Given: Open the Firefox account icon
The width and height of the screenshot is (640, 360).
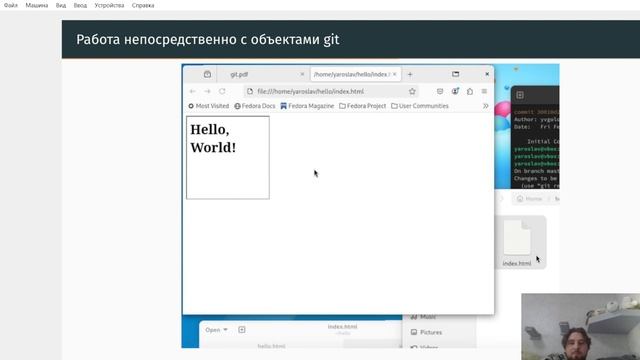Looking at the screenshot, I should coord(455,91).
